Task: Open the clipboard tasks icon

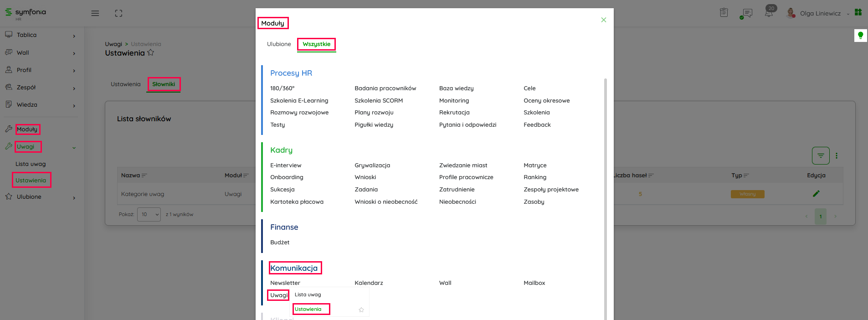Action: point(724,13)
